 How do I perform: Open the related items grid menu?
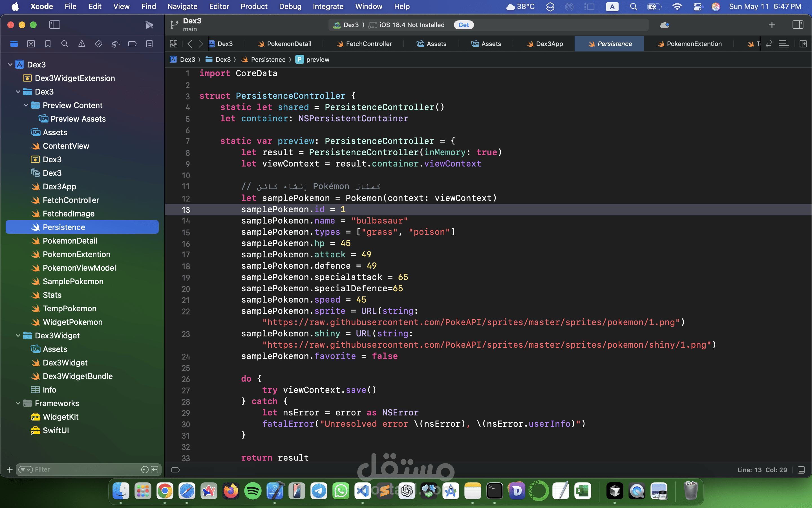click(x=173, y=44)
